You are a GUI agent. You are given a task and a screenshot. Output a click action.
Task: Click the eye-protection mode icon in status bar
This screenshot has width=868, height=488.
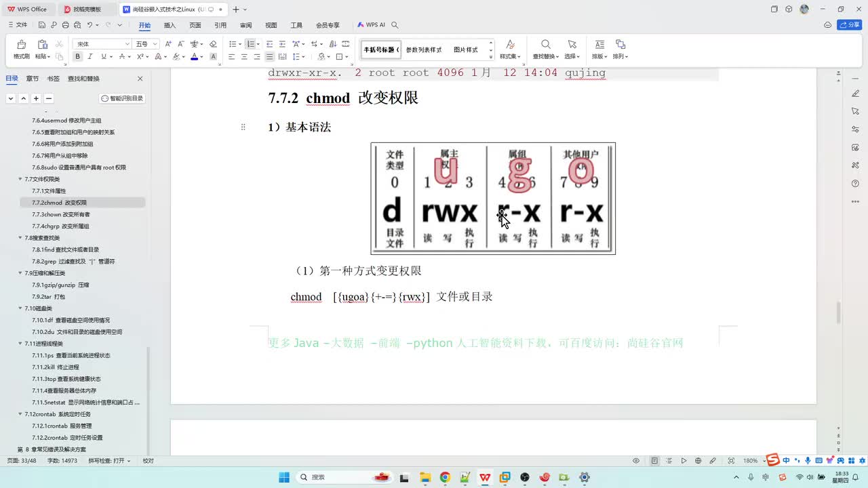tap(636, 461)
